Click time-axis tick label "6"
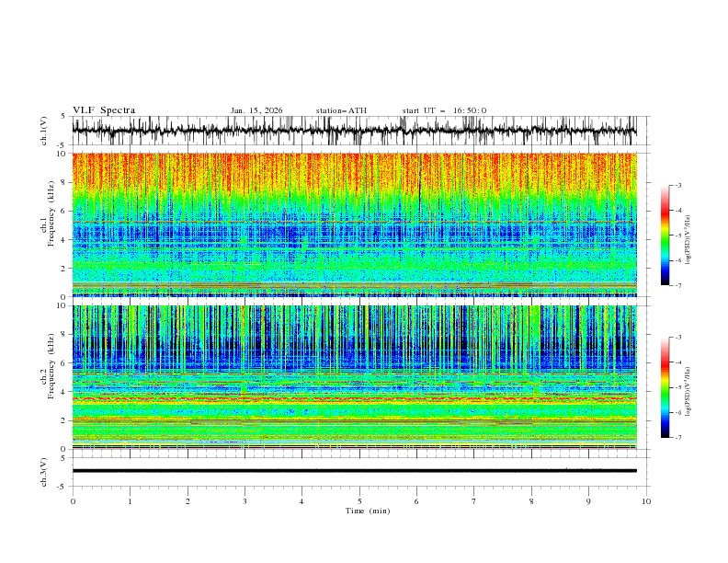 click(x=416, y=501)
